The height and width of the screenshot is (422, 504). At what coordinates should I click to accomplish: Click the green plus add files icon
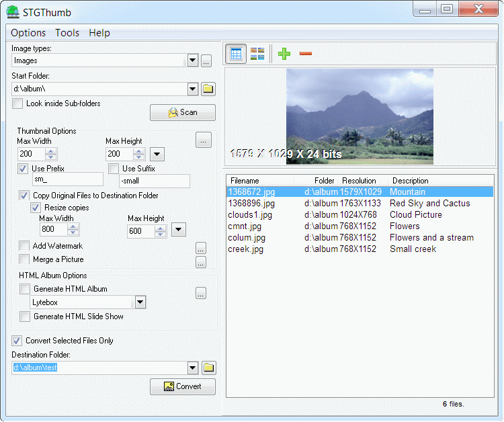click(284, 54)
